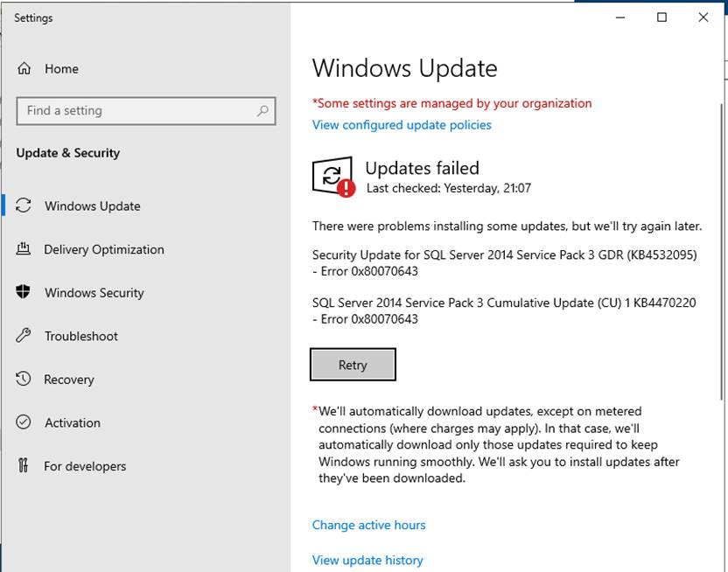Viewport: 728px width, 572px height.
Task: Click the Windows Security shield icon
Action: click(23, 292)
